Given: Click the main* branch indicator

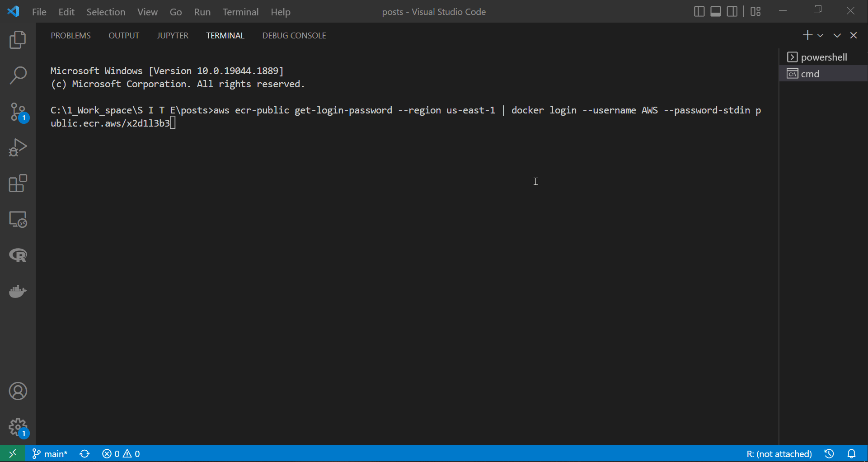Looking at the screenshot, I should click(x=50, y=453).
